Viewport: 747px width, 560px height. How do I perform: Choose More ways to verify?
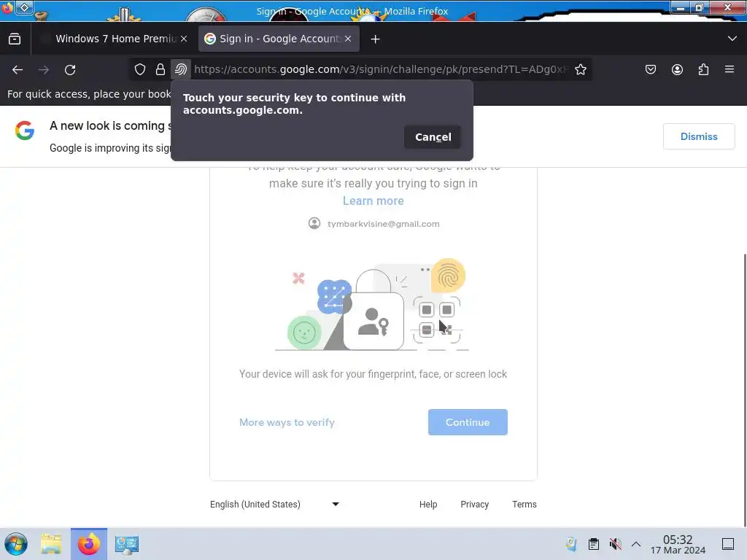click(x=287, y=422)
